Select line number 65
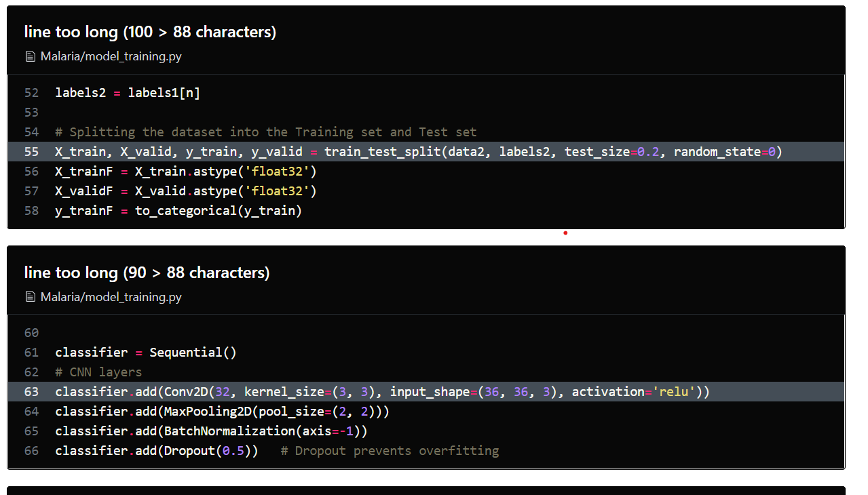868x495 pixels. pyautogui.click(x=31, y=431)
